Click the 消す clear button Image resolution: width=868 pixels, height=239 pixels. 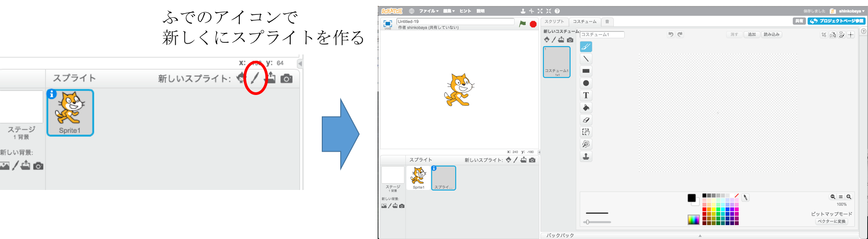[734, 34]
